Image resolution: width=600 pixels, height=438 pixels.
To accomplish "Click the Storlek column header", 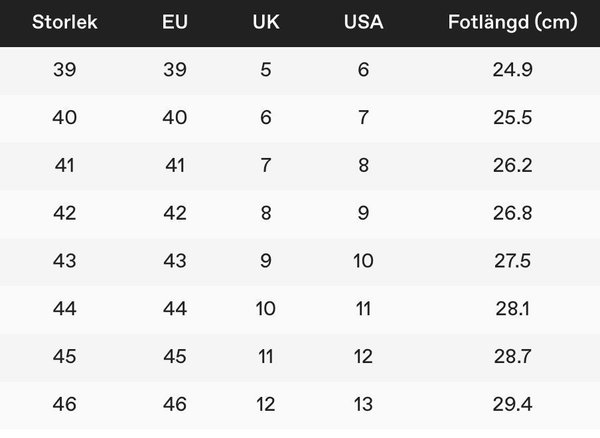I will tap(65, 22).
